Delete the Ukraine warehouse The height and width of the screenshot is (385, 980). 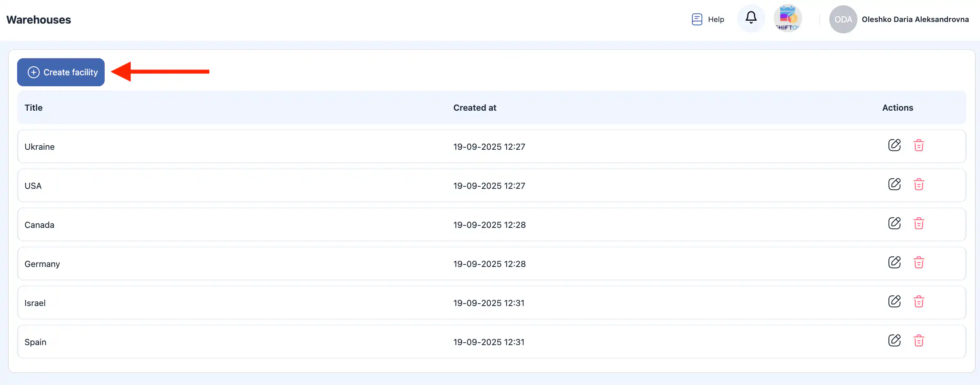(x=918, y=145)
